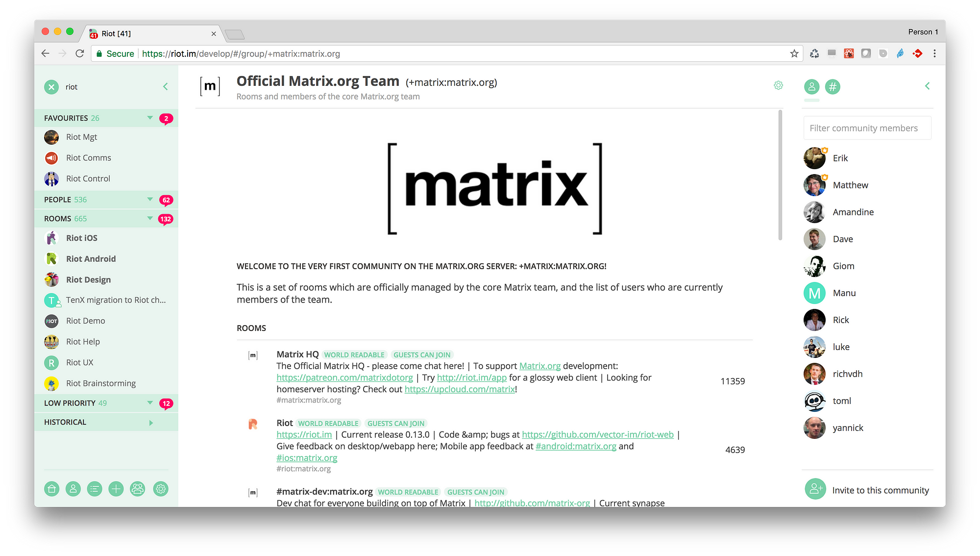This screenshot has height=556, width=980.
Task: Click the settings gear icon in sidebar
Action: pos(160,489)
